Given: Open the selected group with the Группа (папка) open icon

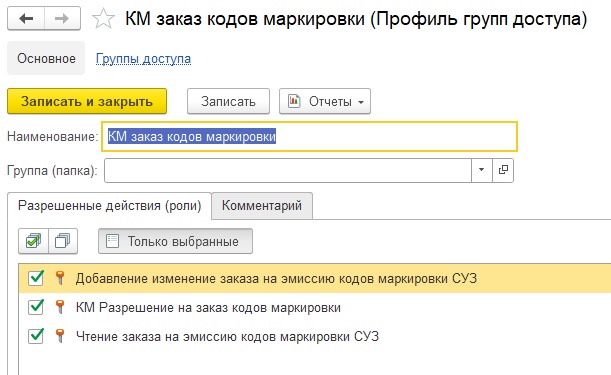Looking at the screenshot, I should pos(503,170).
